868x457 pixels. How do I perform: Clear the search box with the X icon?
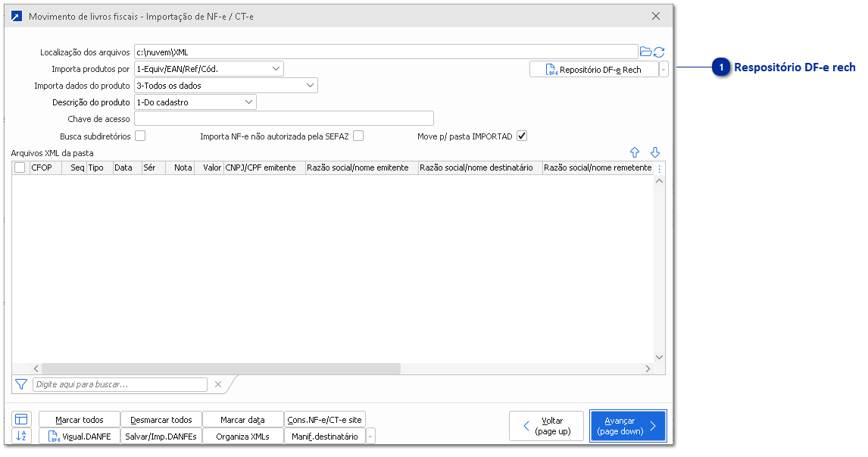[218, 384]
